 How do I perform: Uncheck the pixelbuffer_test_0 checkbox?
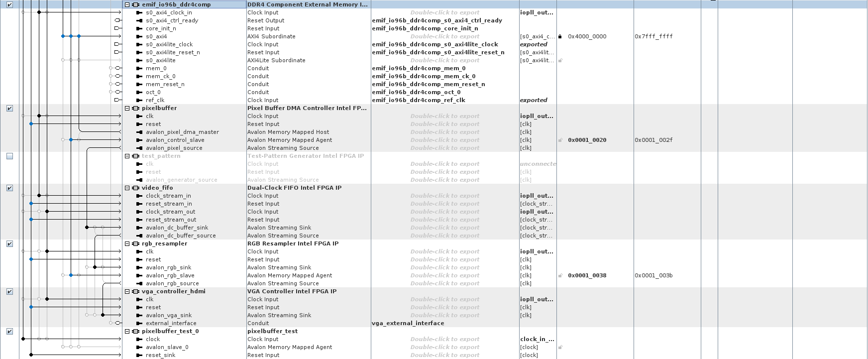[9, 331]
